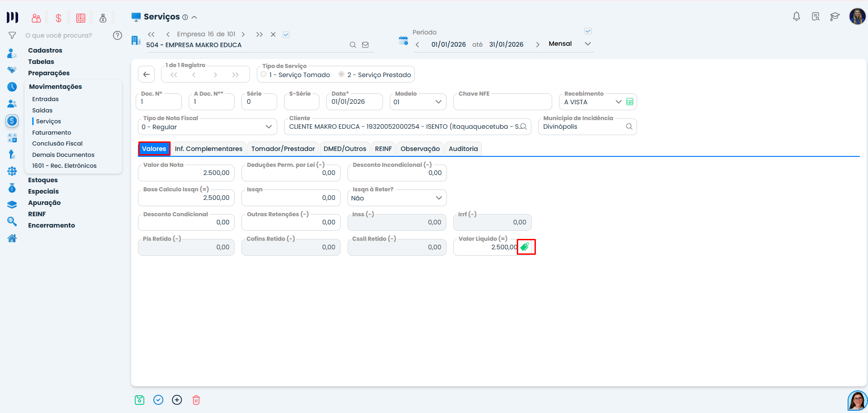Go to next period
Image resolution: width=868 pixels, height=413 pixels.
[538, 44]
